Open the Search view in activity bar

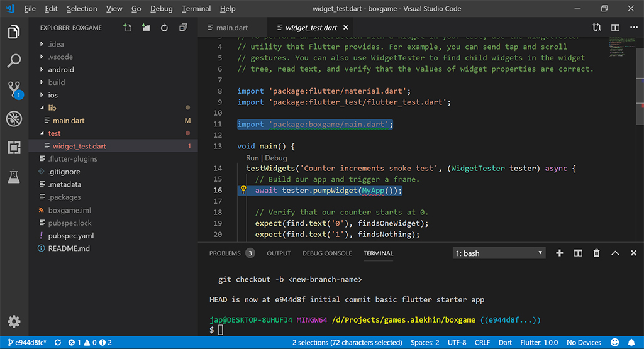14,61
